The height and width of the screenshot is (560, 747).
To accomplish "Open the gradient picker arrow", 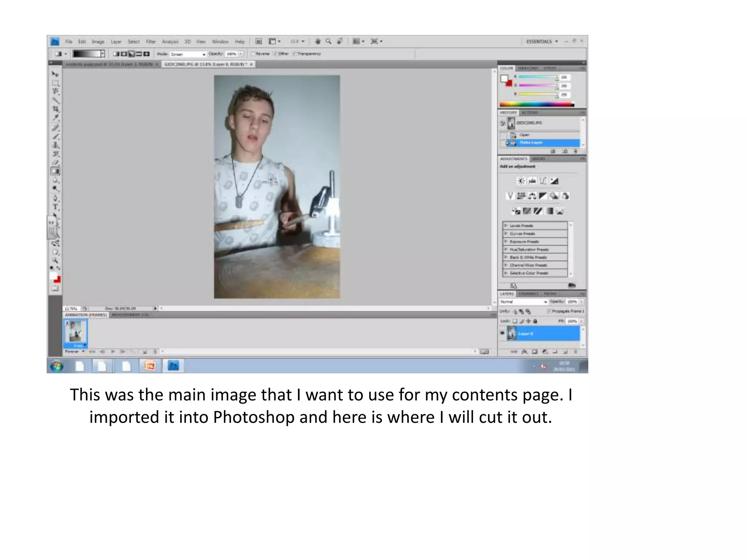I will (103, 54).
